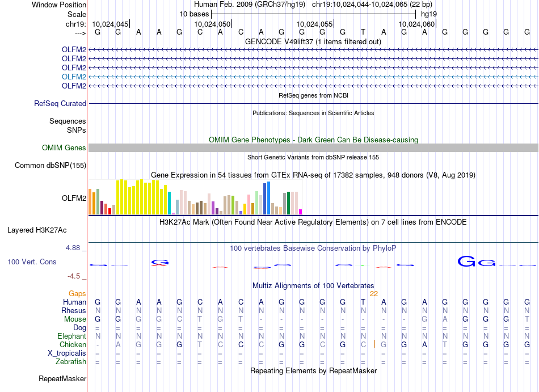The width and height of the screenshot is (539, 392).
Task: Click the GTEx Gene Expression track title
Action: click(x=313, y=175)
